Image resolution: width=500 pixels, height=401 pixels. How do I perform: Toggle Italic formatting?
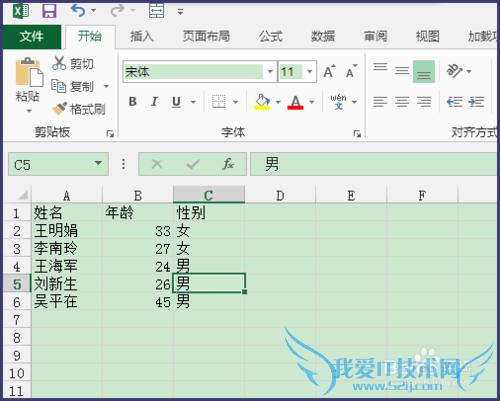click(154, 101)
